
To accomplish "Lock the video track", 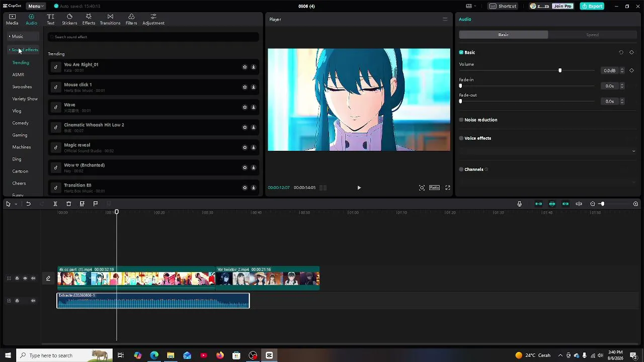I will click(x=17, y=278).
